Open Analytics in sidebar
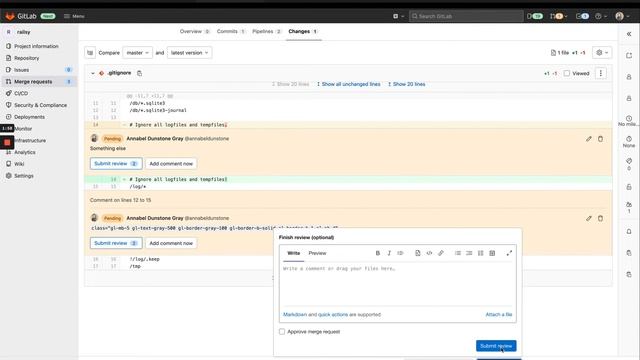Image resolution: width=640 pixels, height=360 pixels. [x=24, y=152]
